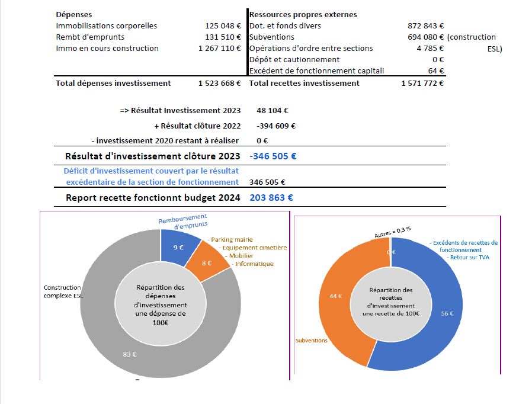Click the blue 56 € revenue segment

click(447, 313)
